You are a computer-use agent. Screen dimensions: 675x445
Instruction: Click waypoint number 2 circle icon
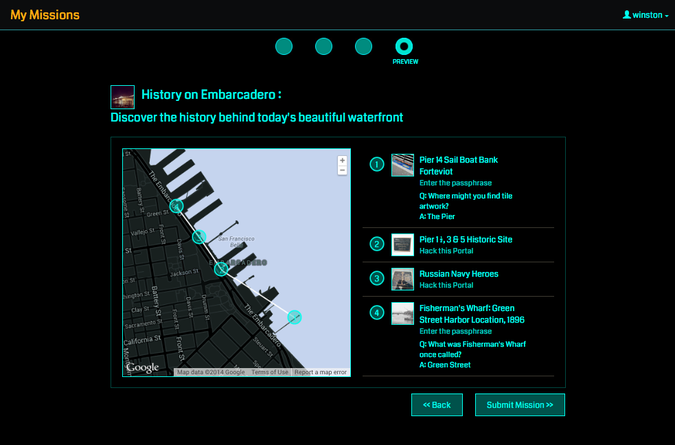[x=377, y=244]
